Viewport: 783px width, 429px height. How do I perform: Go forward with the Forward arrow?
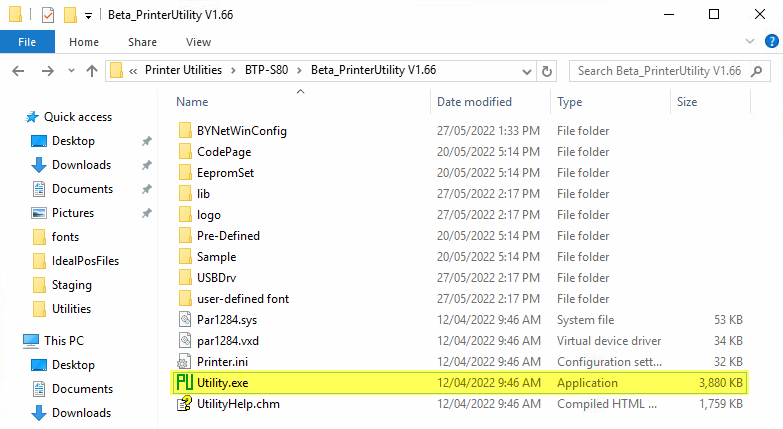[47, 71]
